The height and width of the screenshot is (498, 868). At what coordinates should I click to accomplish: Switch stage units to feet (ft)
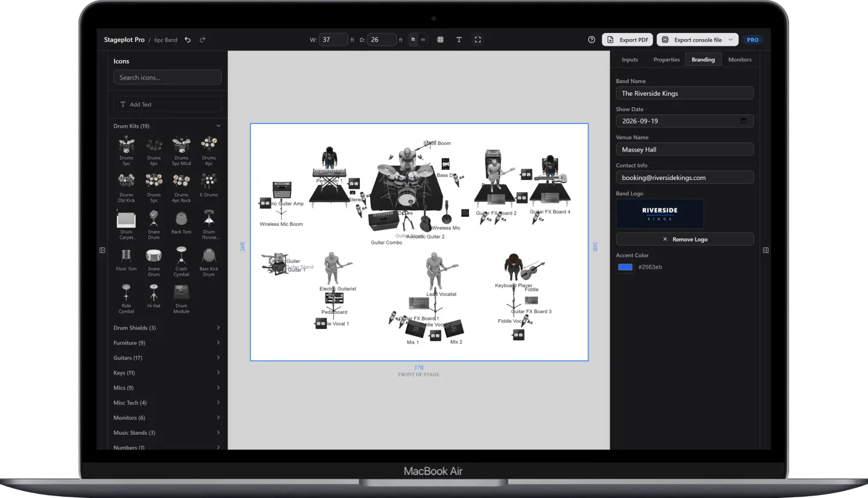click(x=413, y=40)
